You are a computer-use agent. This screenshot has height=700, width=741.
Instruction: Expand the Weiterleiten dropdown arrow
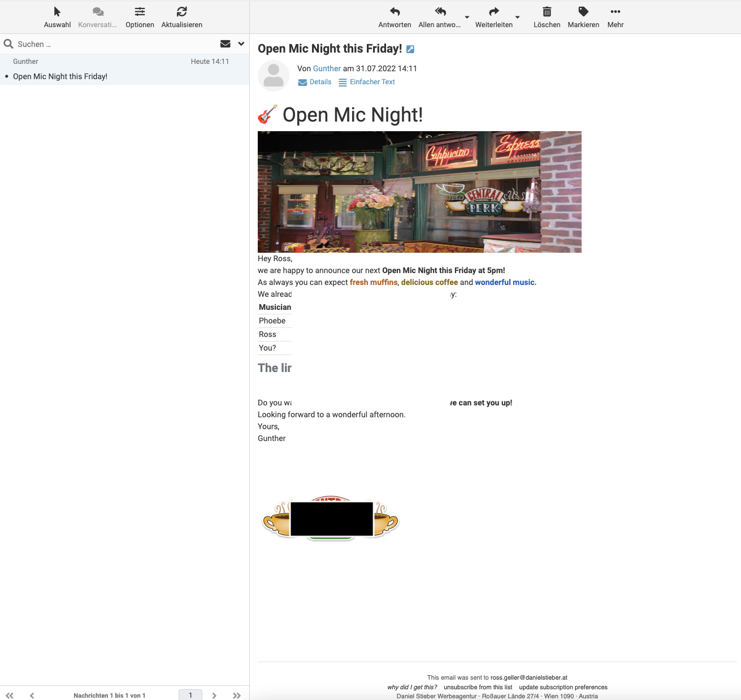coord(517,18)
